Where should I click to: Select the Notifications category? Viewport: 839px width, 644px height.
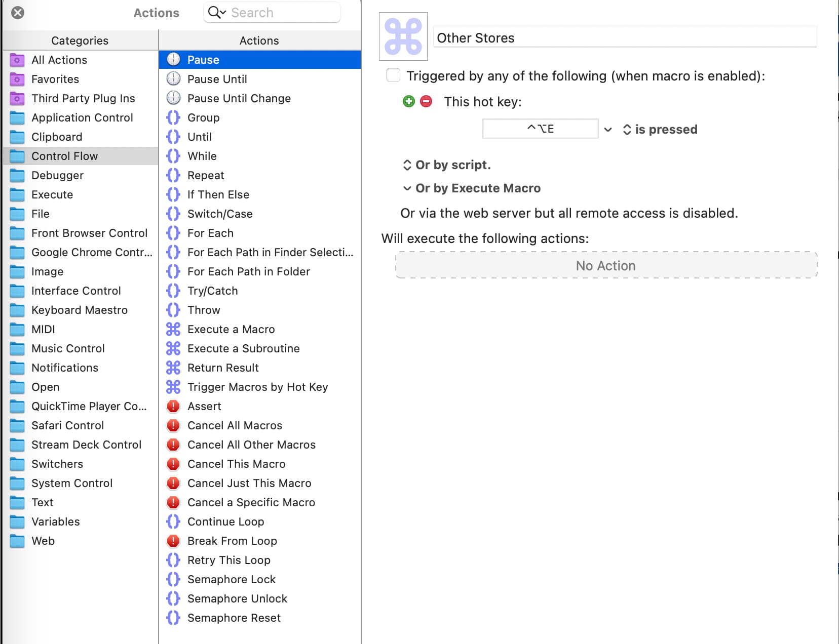81,368
